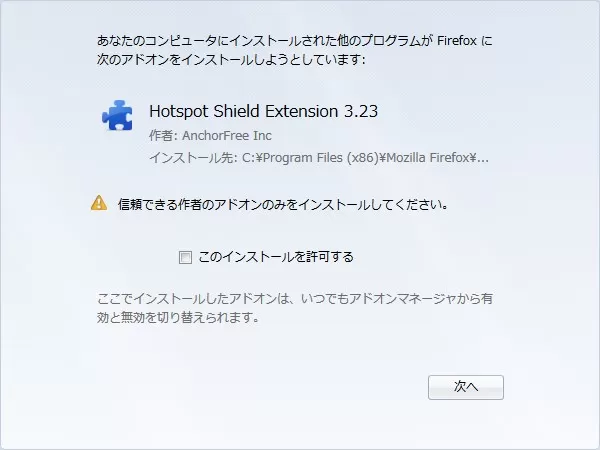Click the footer line 効と無効を切り替えられます
This screenshot has height=450, width=600.
178,317
